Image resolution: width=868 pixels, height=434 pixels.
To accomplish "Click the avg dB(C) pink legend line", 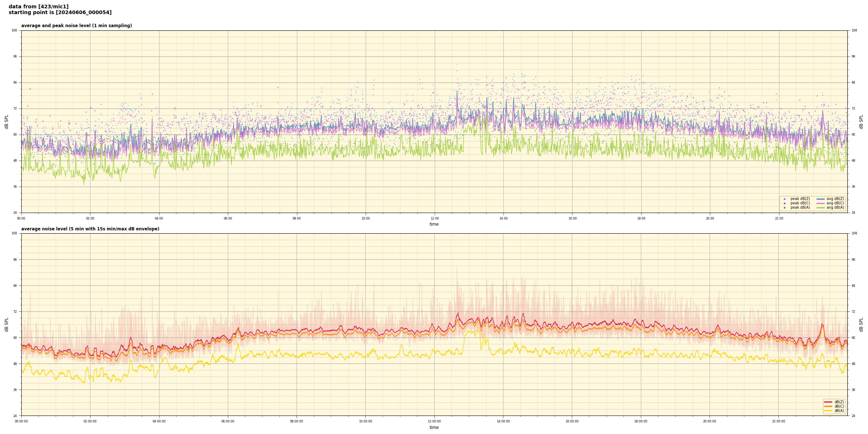I will click(x=821, y=203).
